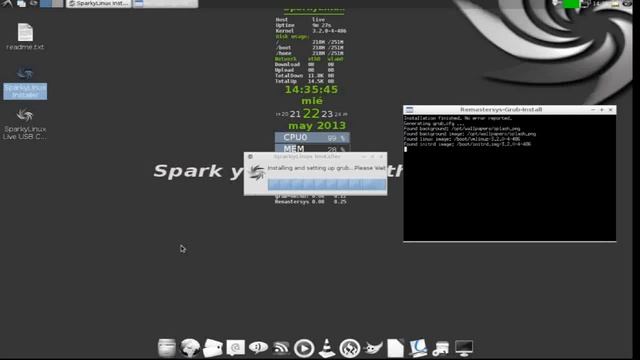Open the email @ client dock icon
640x360 pixels.
(236, 348)
